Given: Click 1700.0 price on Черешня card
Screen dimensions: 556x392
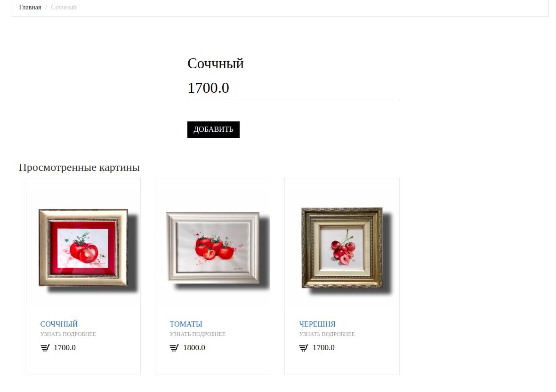Looking at the screenshot, I should coord(323,348).
